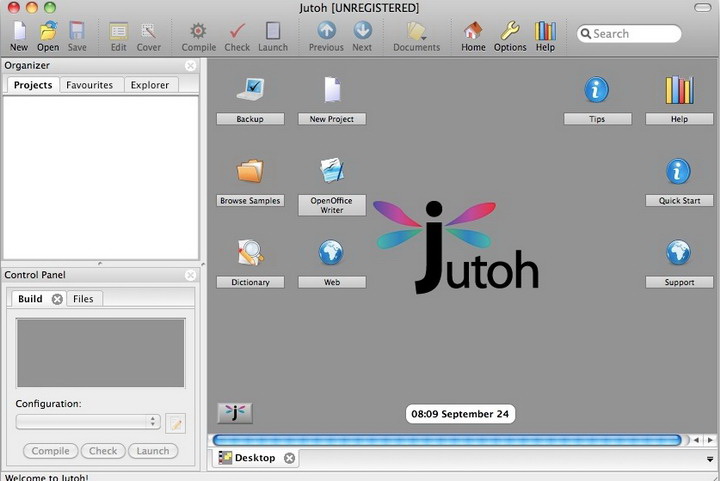This screenshot has height=481, width=720.
Task: Click Compile button in Control Panel
Action: (51, 451)
